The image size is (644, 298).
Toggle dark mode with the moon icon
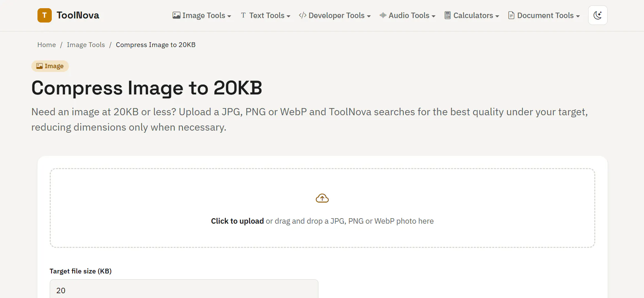(x=598, y=15)
